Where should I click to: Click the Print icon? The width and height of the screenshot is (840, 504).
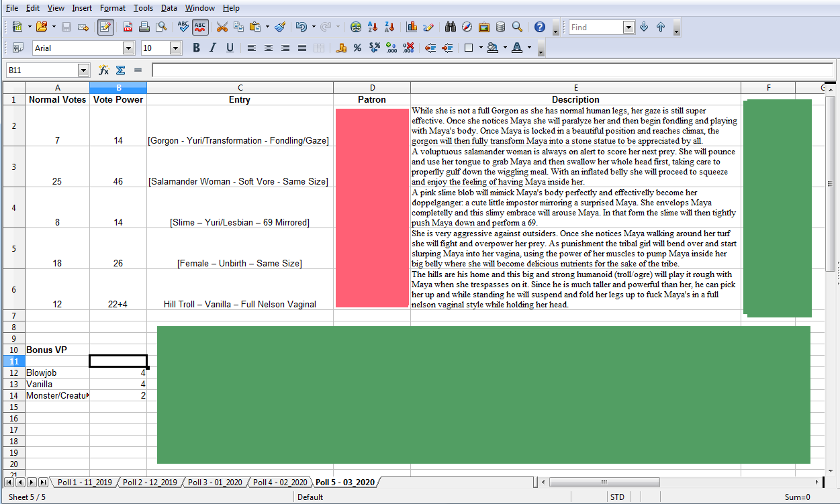coord(144,28)
